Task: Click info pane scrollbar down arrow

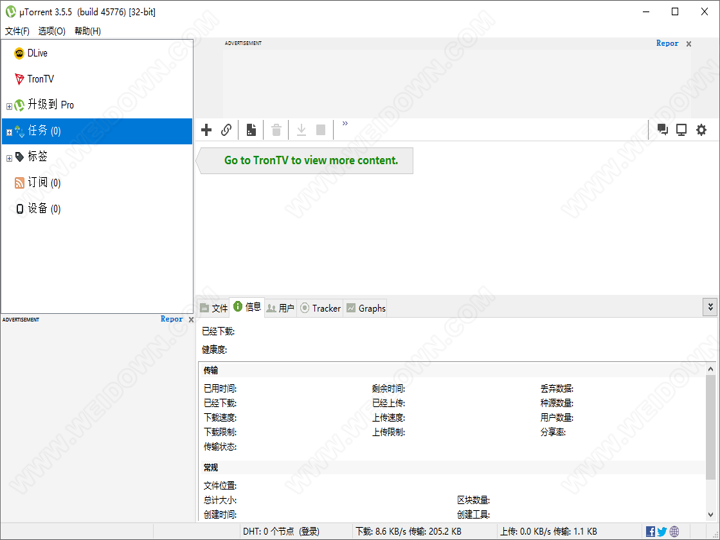Action: (710, 515)
